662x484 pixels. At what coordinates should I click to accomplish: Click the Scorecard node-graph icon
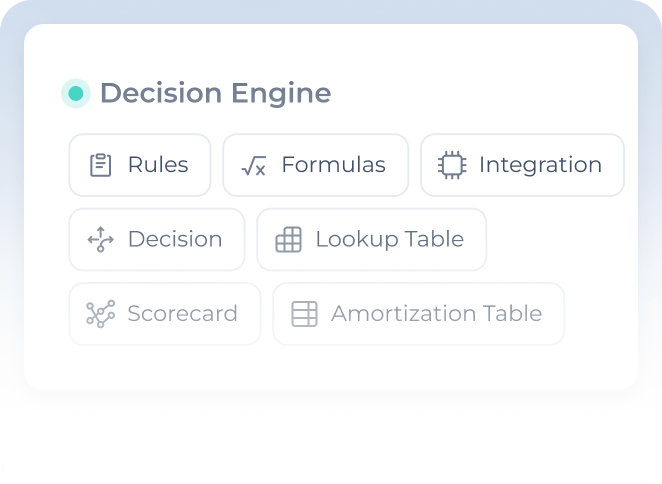point(100,314)
